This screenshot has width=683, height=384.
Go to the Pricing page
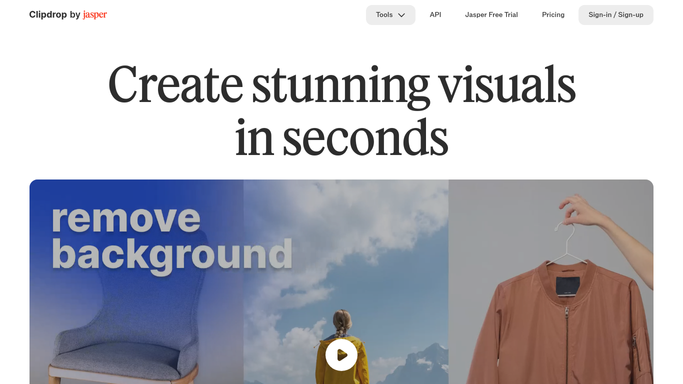coord(553,15)
